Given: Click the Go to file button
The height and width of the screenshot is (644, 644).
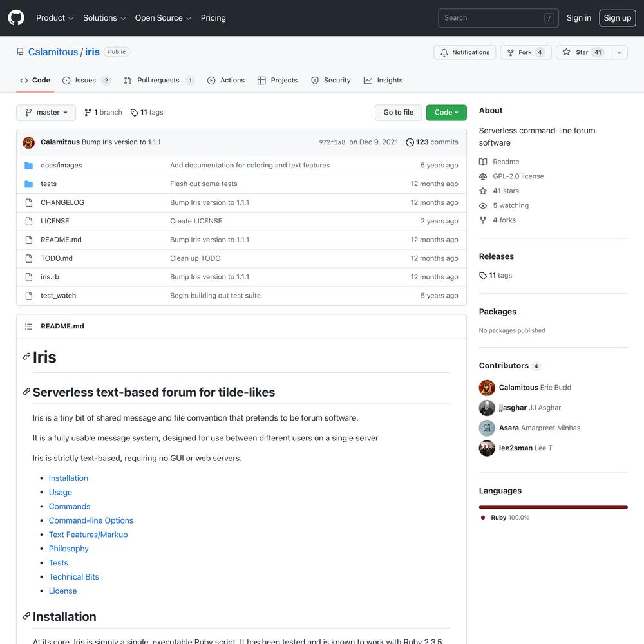Looking at the screenshot, I should pos(399,113).
